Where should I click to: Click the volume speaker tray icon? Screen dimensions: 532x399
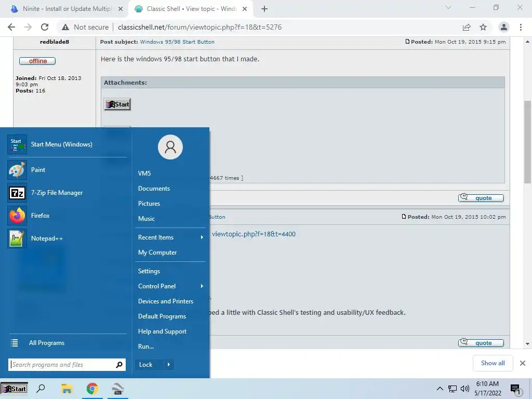(465, 389)
